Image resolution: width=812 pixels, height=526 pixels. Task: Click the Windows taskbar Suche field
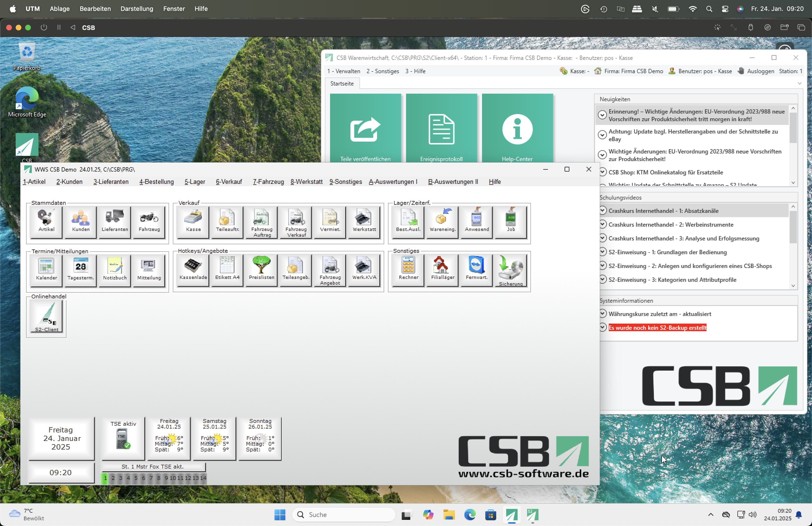(344, 514)
